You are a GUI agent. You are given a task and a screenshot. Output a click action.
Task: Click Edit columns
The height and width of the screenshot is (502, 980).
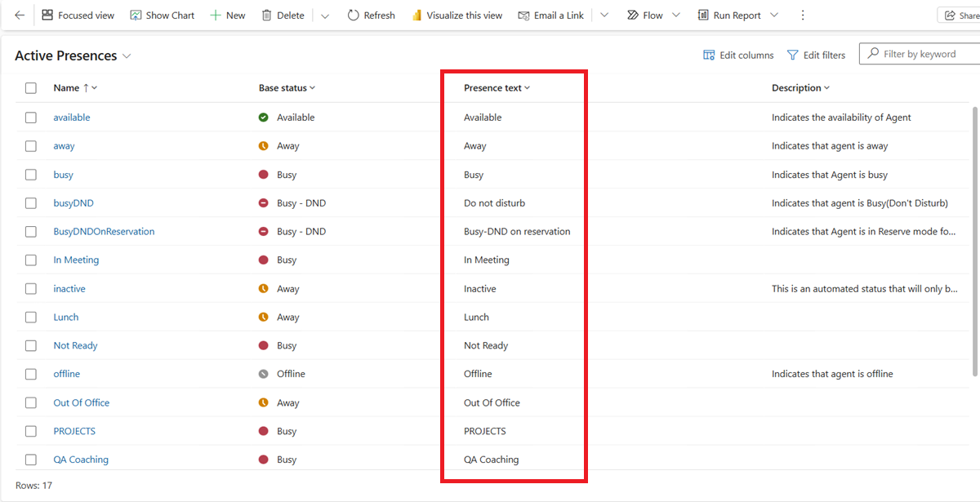pos(738,55)
